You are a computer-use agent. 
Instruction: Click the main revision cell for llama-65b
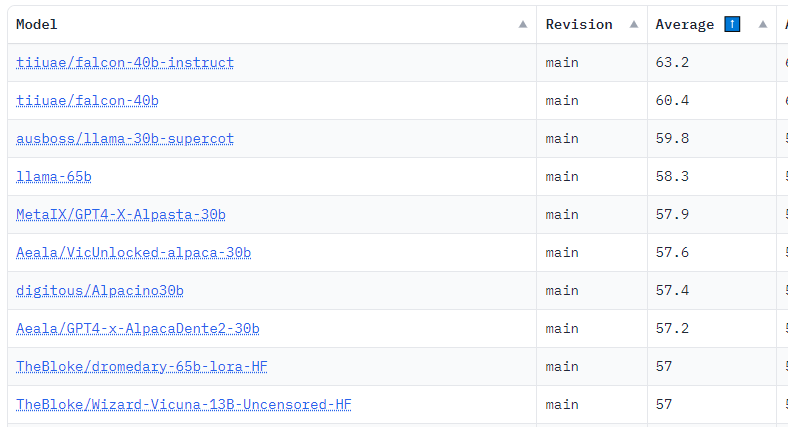(562, 177)
